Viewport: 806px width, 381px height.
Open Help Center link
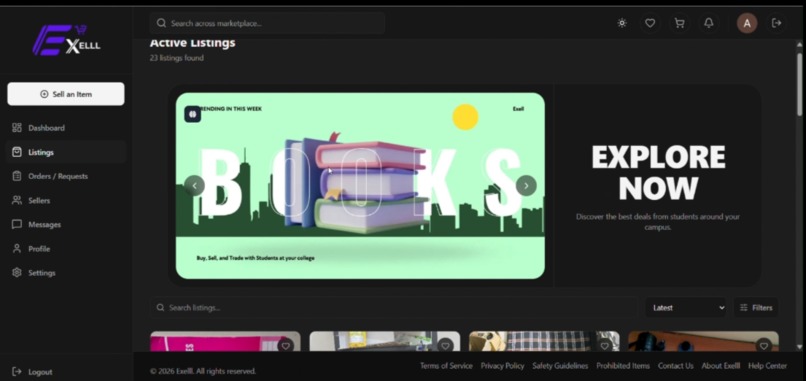point(767,366)
